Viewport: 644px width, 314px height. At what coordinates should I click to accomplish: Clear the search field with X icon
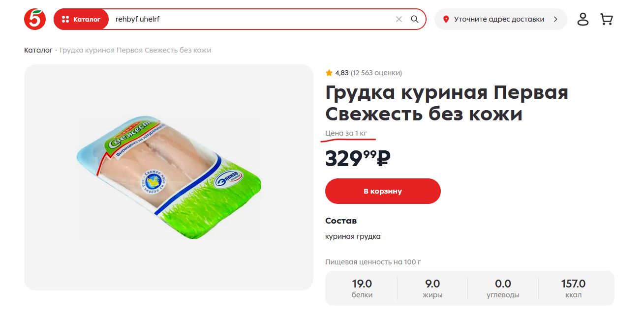pos(399,19)
